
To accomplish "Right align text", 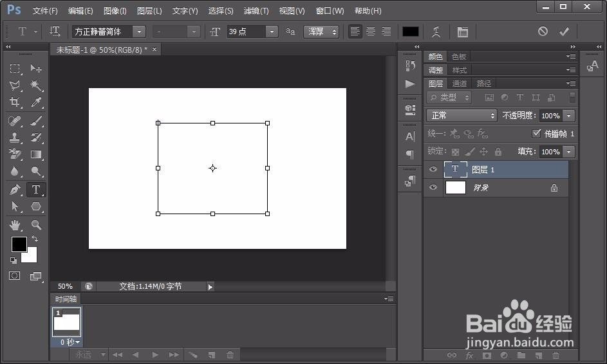I will [386, 32].
